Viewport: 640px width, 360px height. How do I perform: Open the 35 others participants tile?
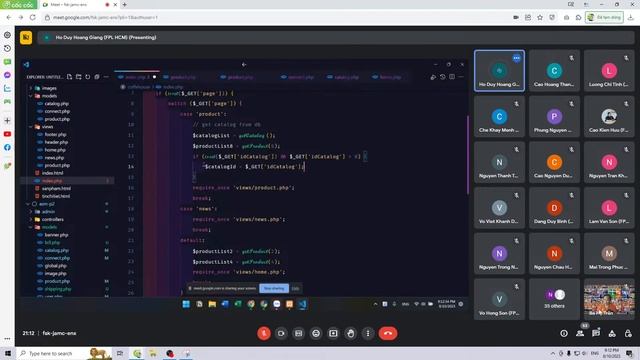tap(554, 299)
